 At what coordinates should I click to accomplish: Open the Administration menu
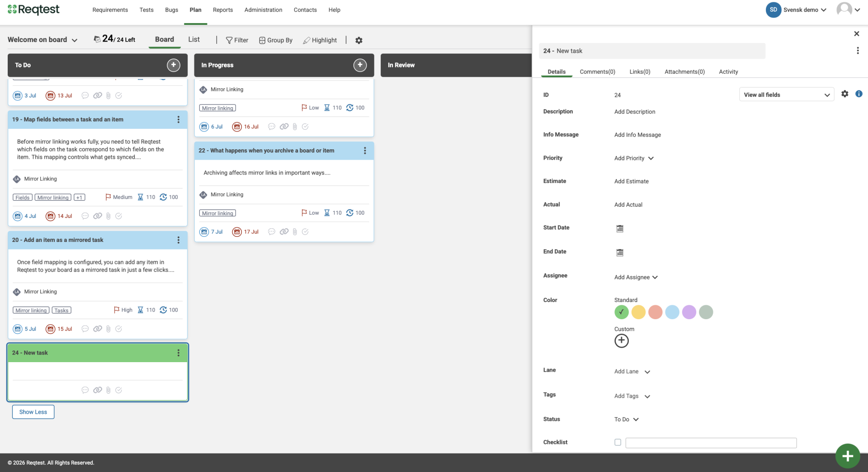coord(263,10)
